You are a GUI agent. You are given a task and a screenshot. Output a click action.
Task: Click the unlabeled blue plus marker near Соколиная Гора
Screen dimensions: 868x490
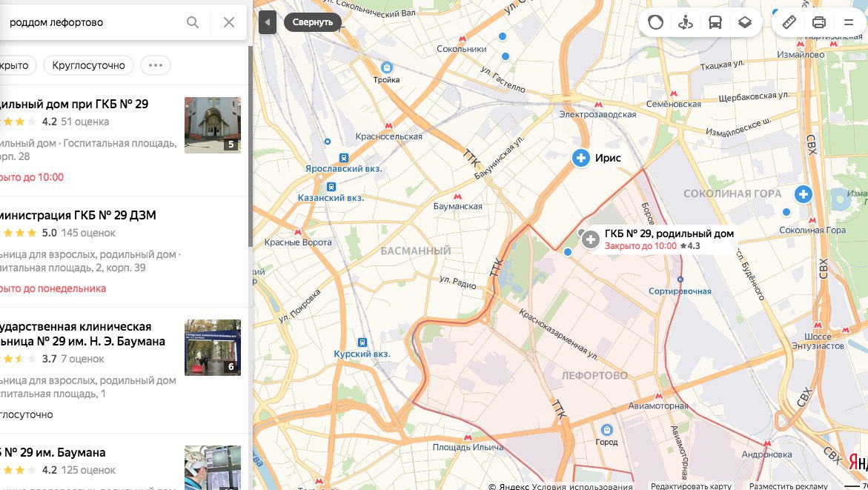click(x=804, y=194)
